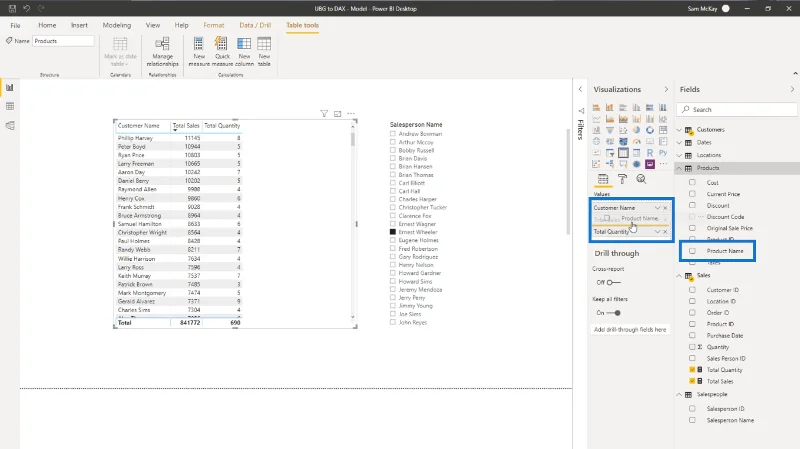
Task: Switch to the View tab
Action: pyautogui.click(x=153, y=25)
